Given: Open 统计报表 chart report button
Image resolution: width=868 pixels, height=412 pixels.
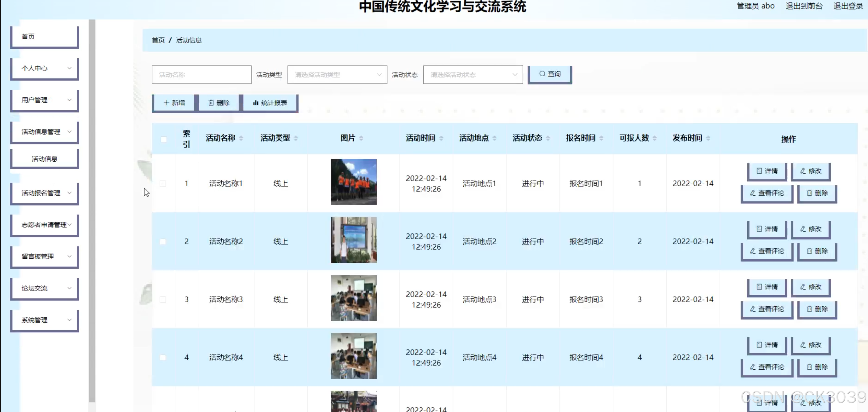Looking at the screenshot, I should coord(270,103).
